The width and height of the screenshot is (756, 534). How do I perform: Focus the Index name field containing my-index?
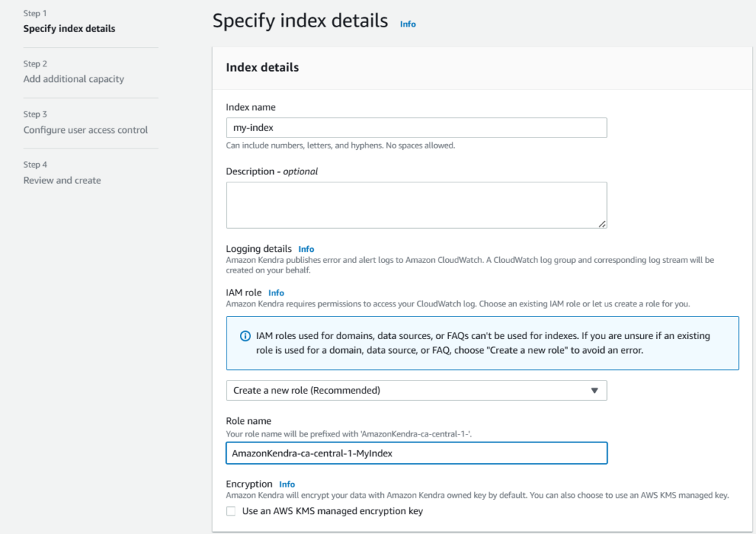[416, 128]
